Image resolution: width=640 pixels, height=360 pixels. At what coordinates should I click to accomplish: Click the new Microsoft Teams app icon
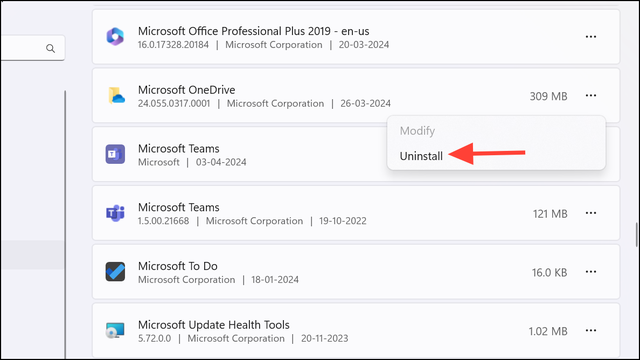(115, 154)
